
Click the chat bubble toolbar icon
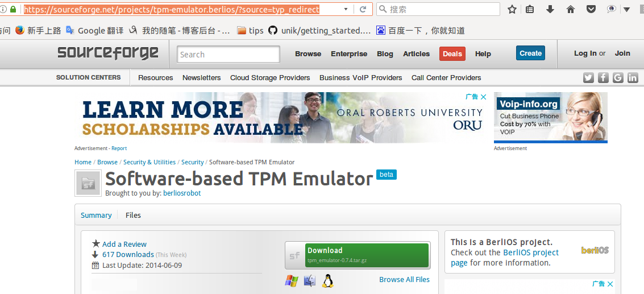611,9
